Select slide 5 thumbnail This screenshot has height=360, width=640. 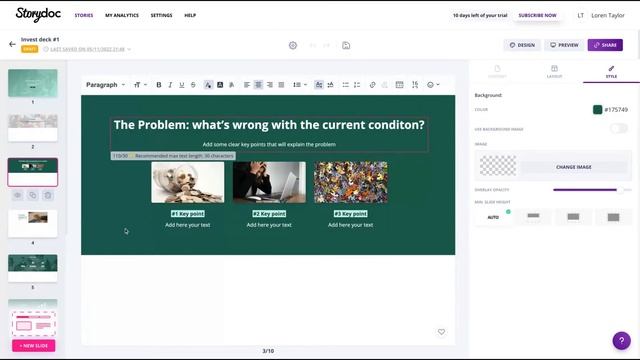[x=33, y=268]
